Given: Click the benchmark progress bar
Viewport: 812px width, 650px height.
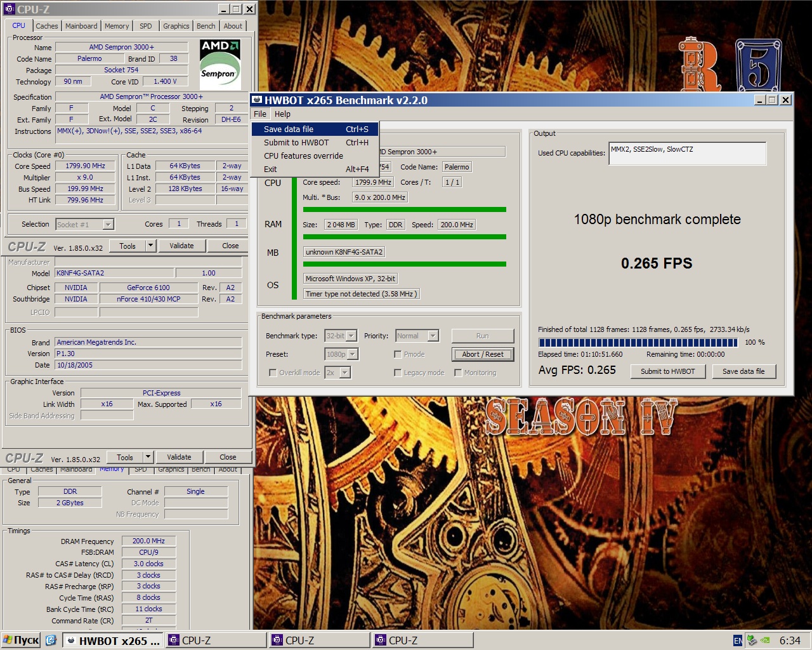Looking at the screenshot, I should pos(638,342).
